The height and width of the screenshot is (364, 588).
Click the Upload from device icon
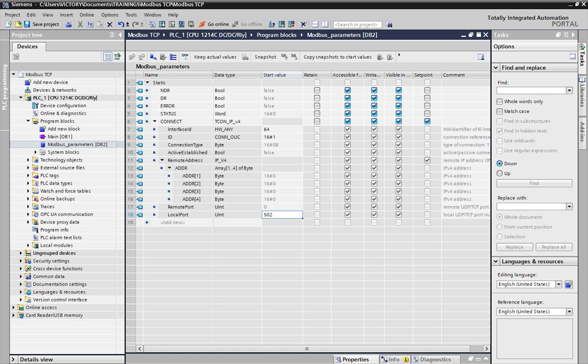171,24
